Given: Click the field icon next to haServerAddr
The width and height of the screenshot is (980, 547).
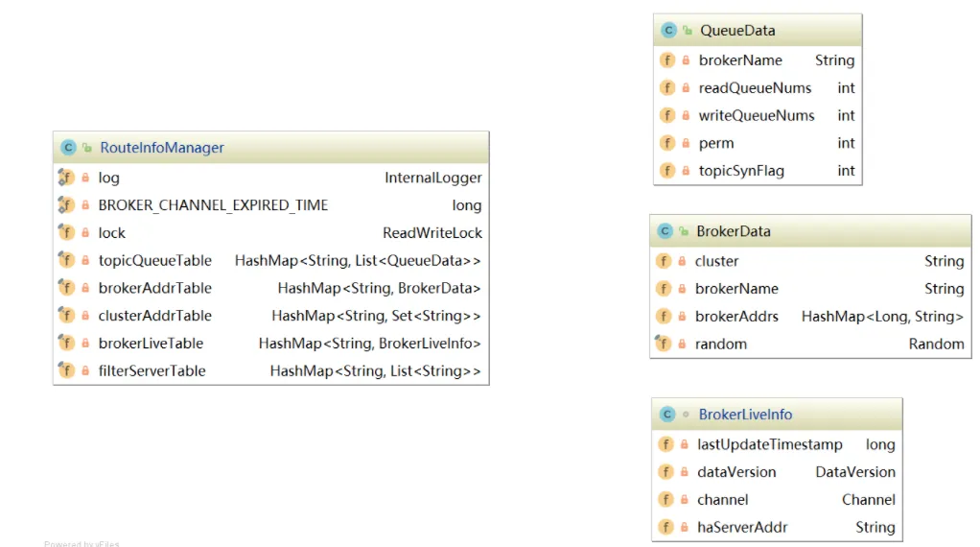Looking at the screenshot, I should (665, 527).
